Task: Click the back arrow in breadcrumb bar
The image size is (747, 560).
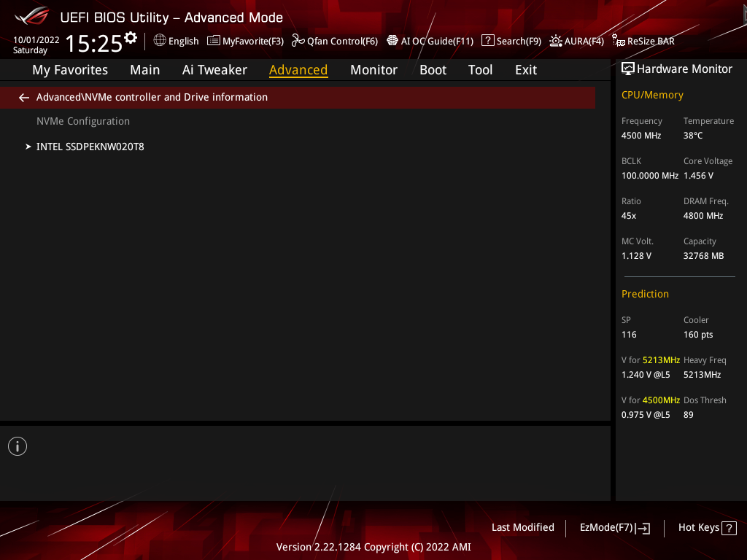Action: tap(24, 97)
